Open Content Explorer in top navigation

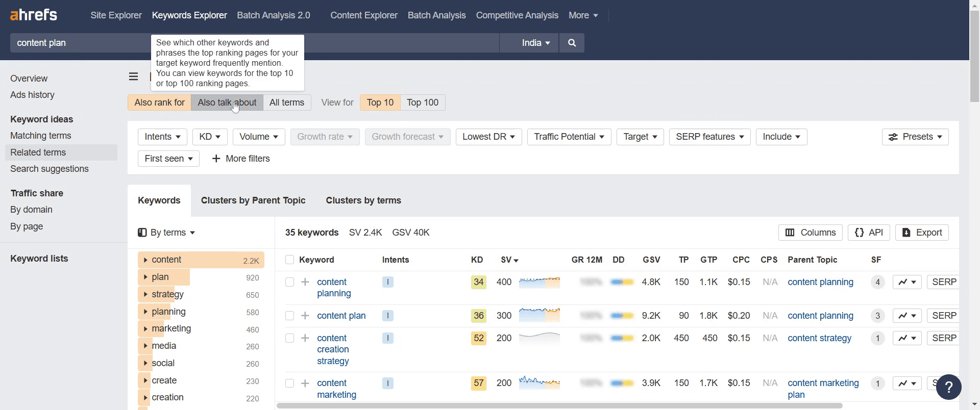point(364,15)
